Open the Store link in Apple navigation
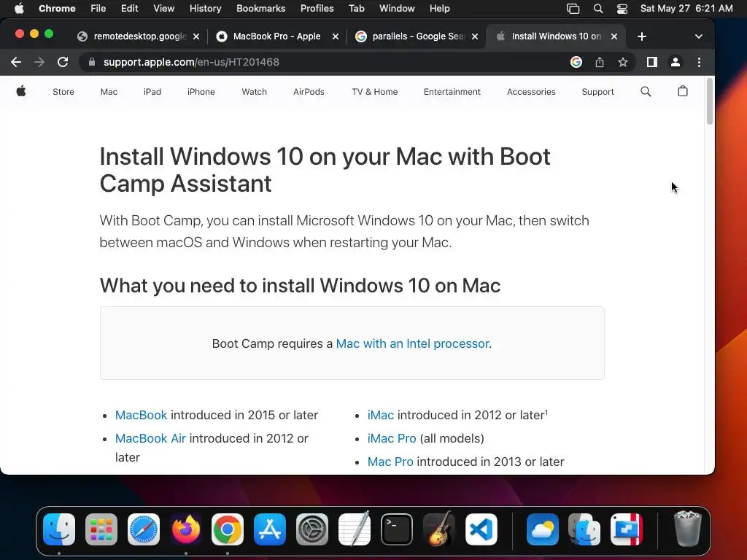This screenshot has width=747, height=560. tap(63, 92)
